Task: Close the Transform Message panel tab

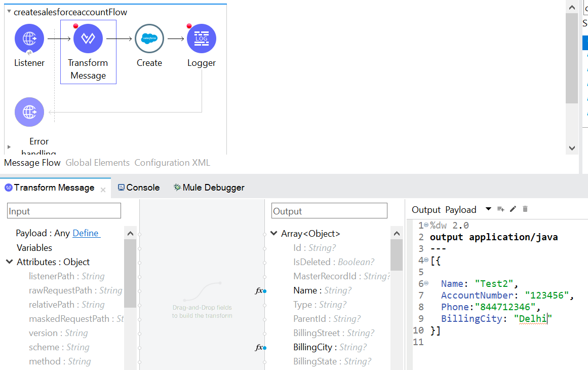Action: click(x=103, y=190)
